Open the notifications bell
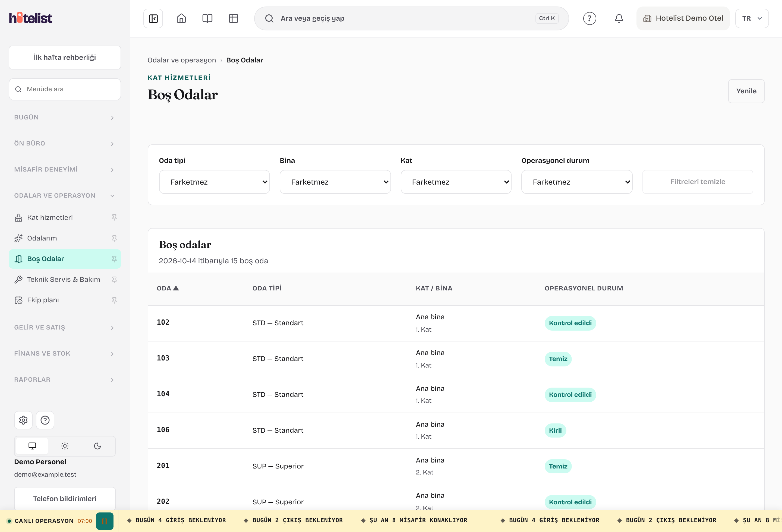Viewport: 782px width, 532px height. click(619, 18)
